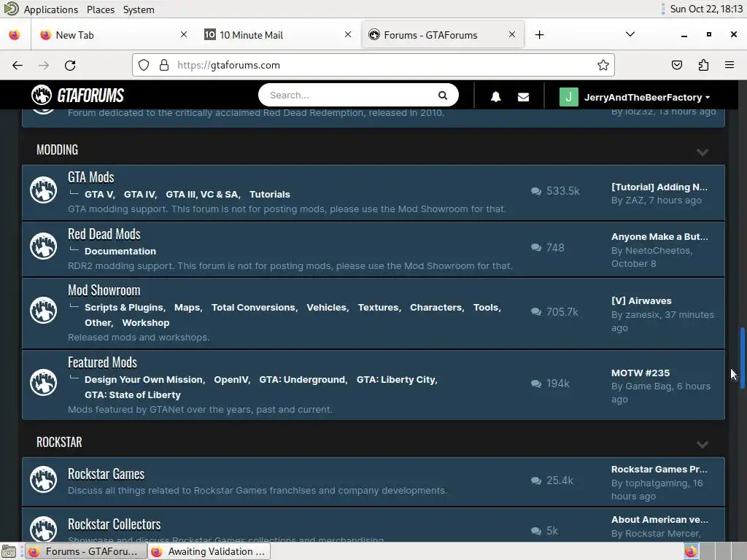
Task: Click the Rockstar Games forum icon
Action: click(43, 479)
